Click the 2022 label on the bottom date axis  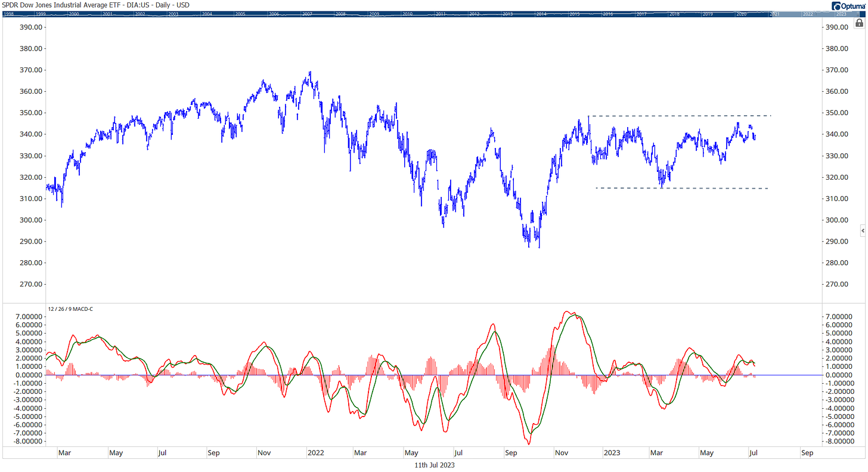point(317,453)
